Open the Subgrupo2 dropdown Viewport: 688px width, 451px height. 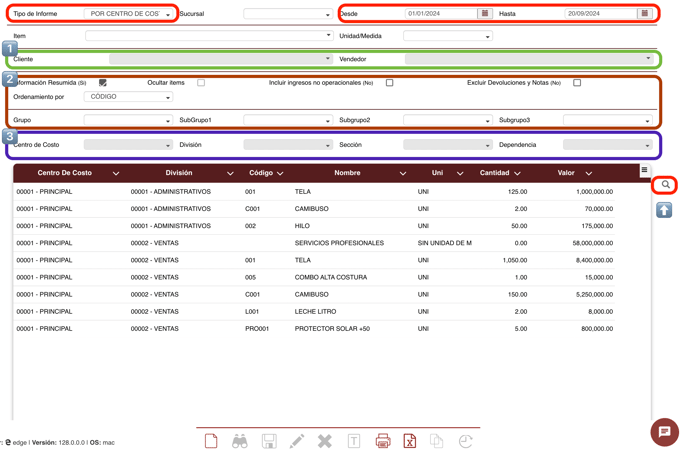pos(448,120)
